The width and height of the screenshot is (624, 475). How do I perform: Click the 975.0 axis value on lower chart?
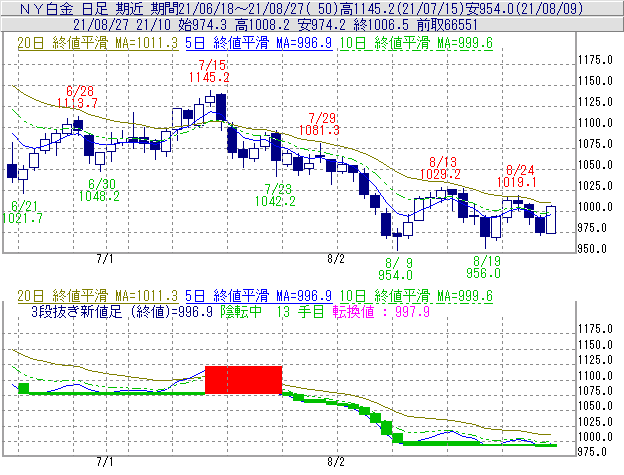pos(592,452)
